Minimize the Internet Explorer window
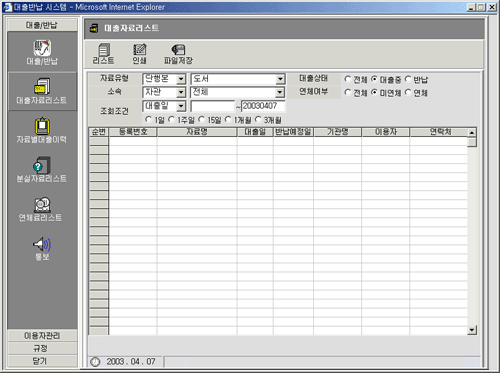The image size is (500, 373). click(471, 7)
